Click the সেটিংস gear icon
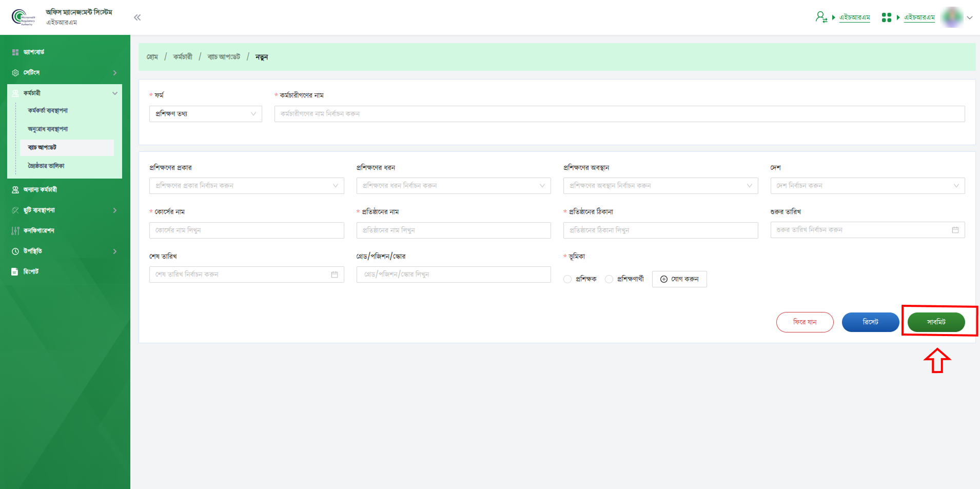The image size is (980, 489). 15,73
